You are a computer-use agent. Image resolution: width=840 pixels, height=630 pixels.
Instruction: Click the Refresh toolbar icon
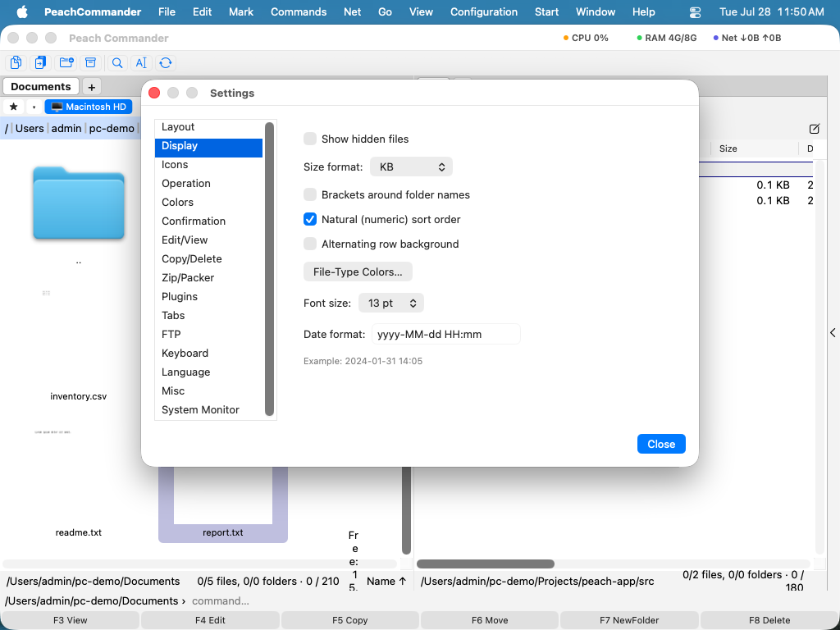[166, 62]
